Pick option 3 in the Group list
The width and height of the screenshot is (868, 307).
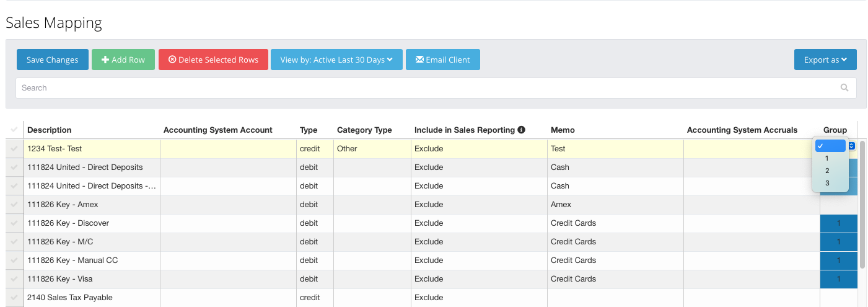[x=826, y=183]
